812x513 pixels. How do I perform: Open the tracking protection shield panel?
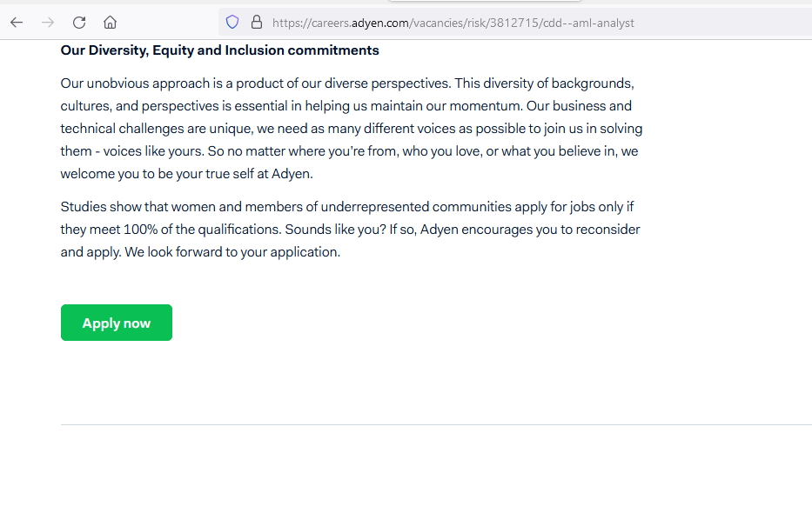click(x=232, y=23)
